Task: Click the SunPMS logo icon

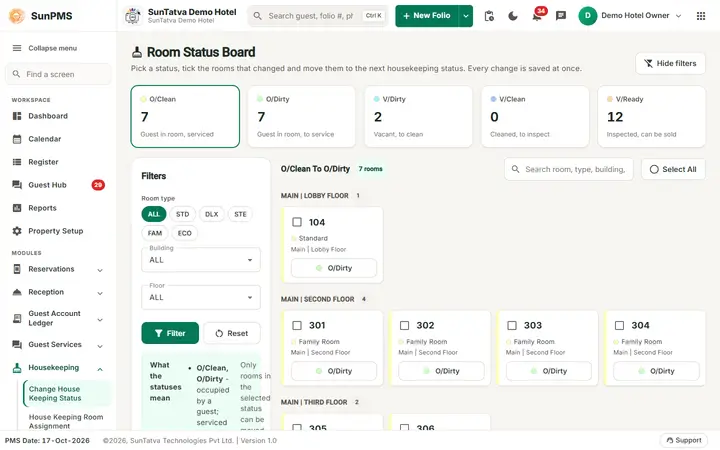Action: point(17,16)
